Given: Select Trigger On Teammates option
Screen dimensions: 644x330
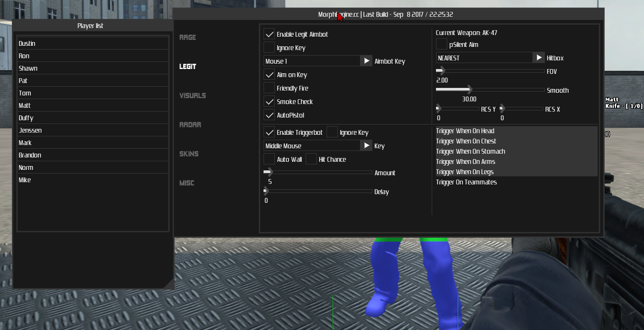Looking at the screenshot, I should [x=517, y=182].
